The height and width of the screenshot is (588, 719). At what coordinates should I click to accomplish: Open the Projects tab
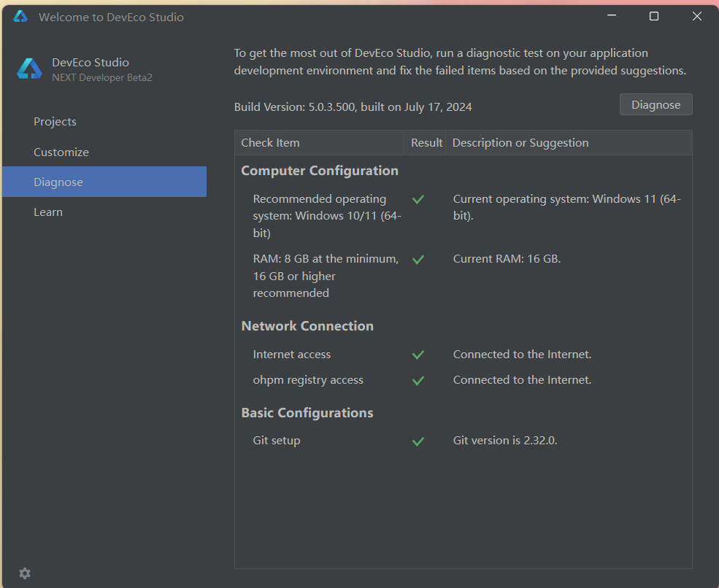click(x=104, y=121)
